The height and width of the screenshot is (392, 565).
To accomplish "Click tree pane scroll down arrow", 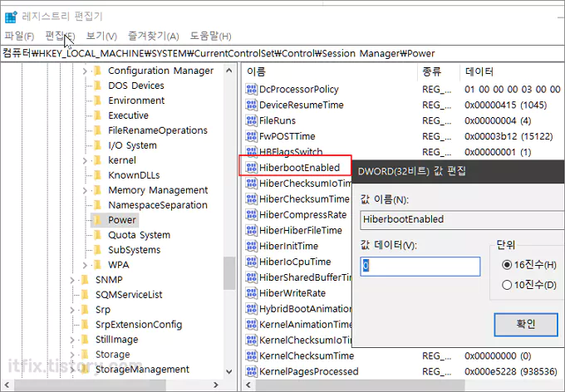I will point(229,371).
